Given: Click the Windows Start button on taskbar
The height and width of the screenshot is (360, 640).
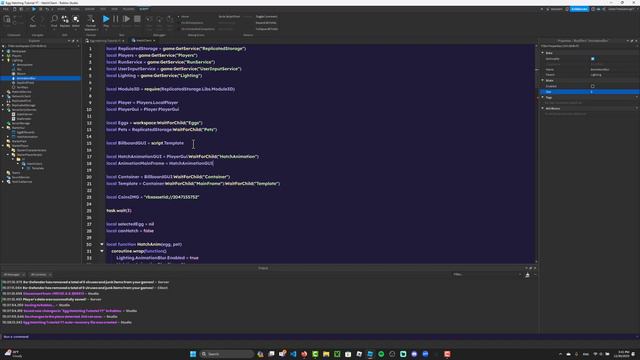Looking at the screenshot, I should (x=193, y=354).
